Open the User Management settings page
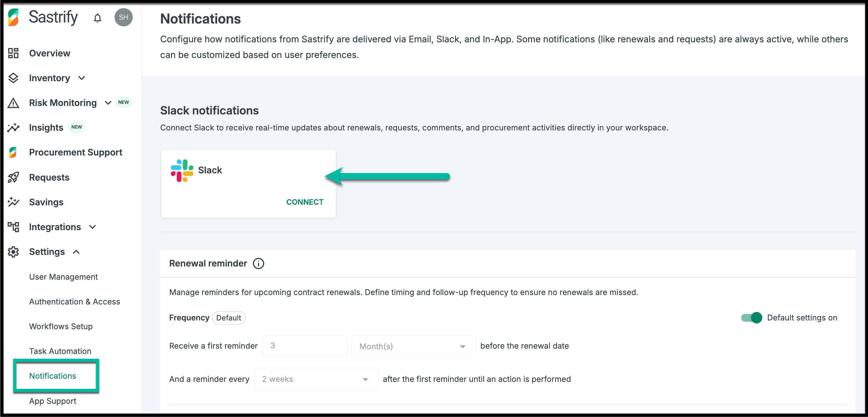868x417 pixels. [63, 277]
